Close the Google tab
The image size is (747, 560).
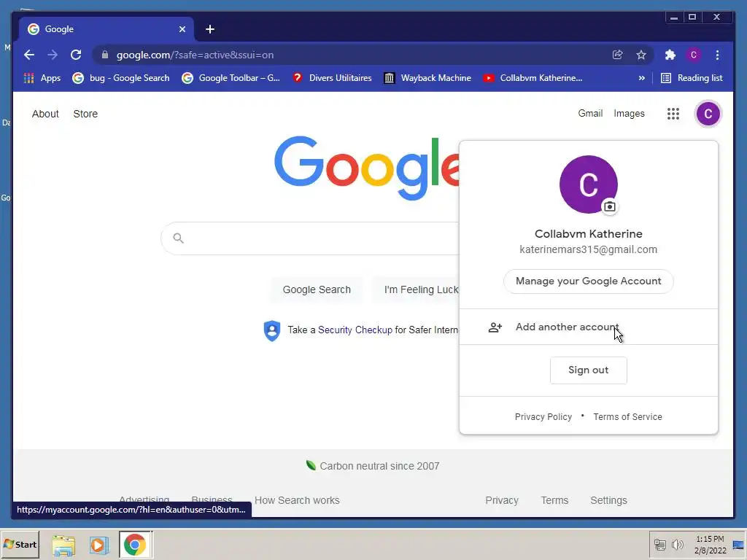[182, 29]
